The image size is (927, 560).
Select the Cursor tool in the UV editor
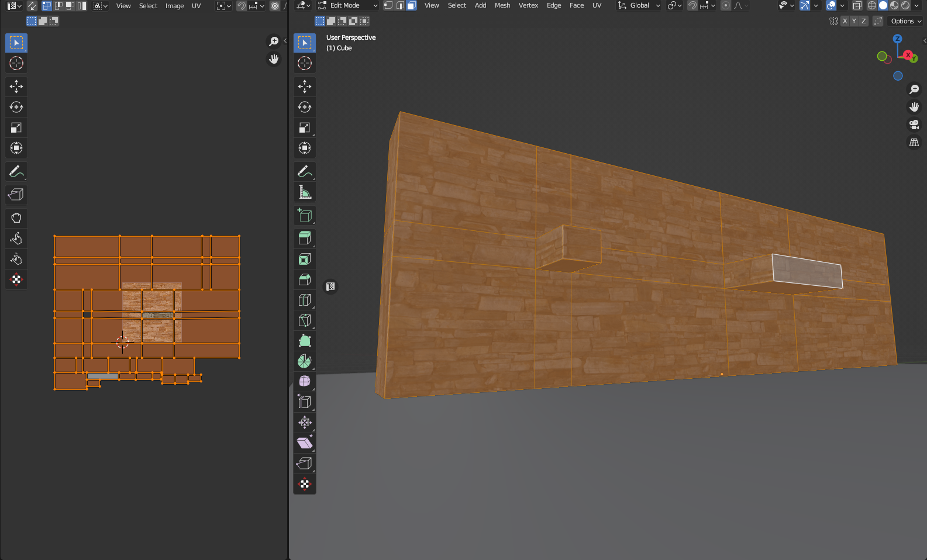click(x=16, y=63)
